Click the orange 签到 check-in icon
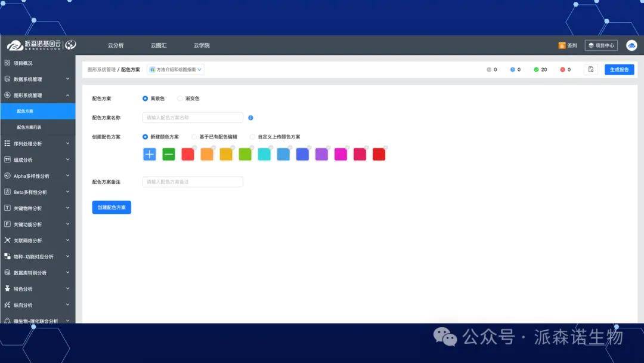The width and height of the screenshot is (644, 363). [562, 45]
